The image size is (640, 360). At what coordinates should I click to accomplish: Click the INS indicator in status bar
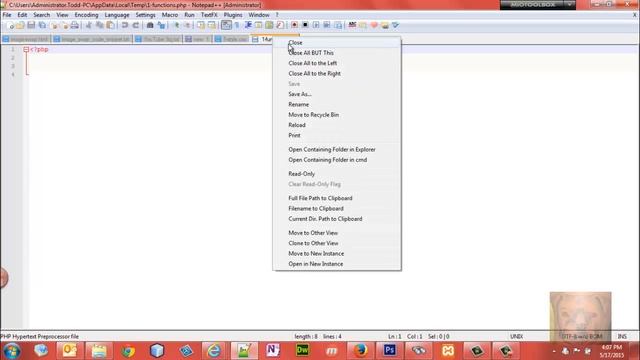point(622,336)
